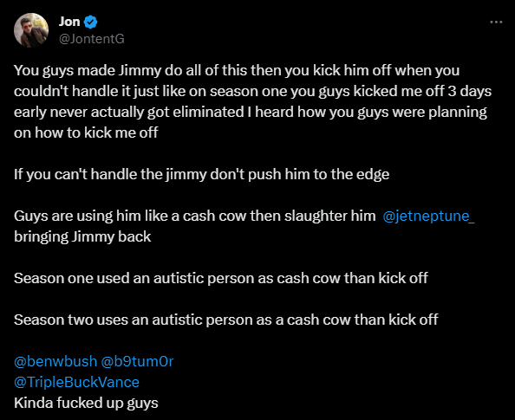Click the text 'on how to kick me off'

(x=86, y=132)
